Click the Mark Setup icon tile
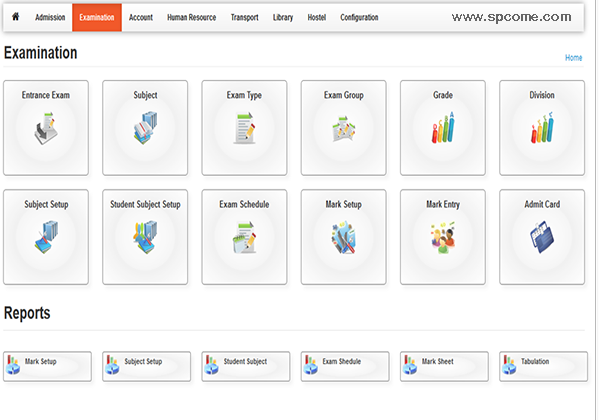Image resolution: width=600 pixels, height=420 pixels. (x=343, y=238)
